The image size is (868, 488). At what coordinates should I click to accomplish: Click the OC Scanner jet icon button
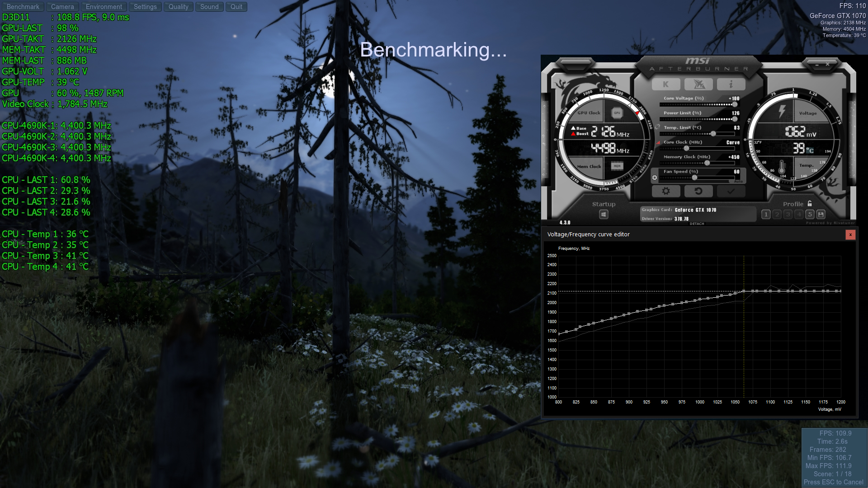point(698,84)
